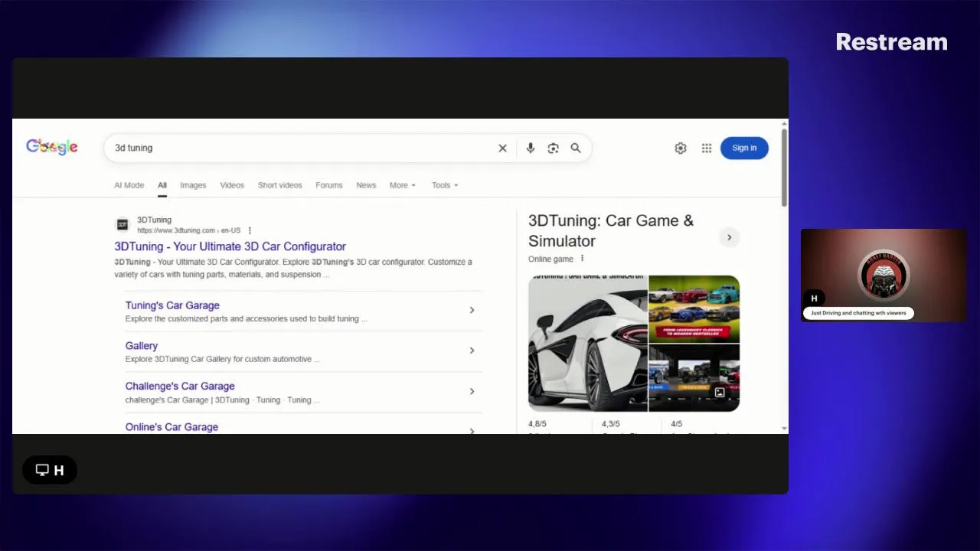Expand the 3DTuning knowledge panel arrow
This screenshot has width=980, height=551.
[729, 237]
